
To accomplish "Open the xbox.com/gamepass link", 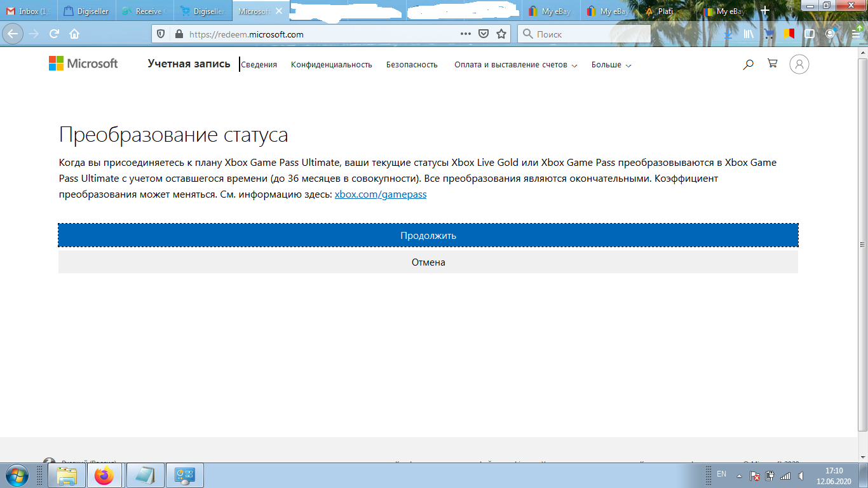I will coord(381,194).
